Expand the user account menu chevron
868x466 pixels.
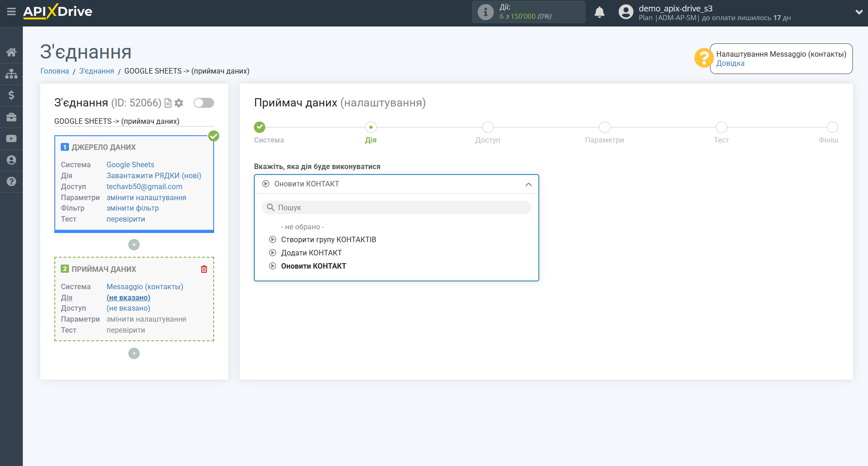coord(858,12)
